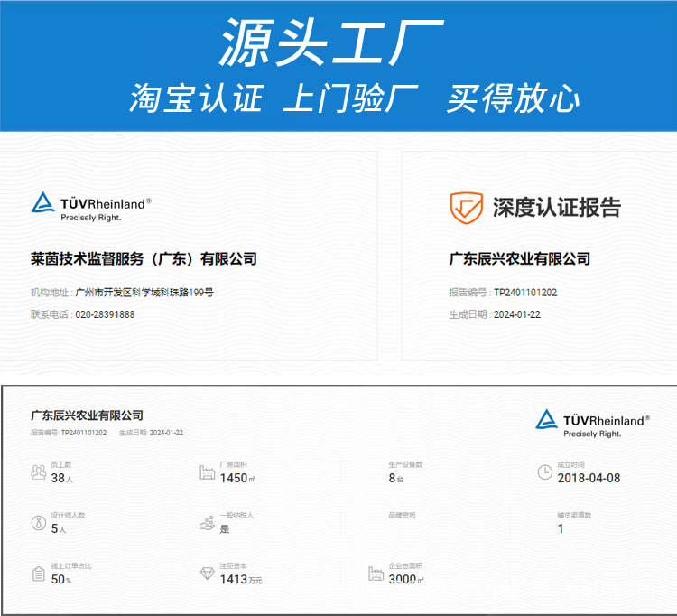This screenshot has height=616, width=677.
Task: Click the 铺货渠道数 label
Action: (574, 515)
